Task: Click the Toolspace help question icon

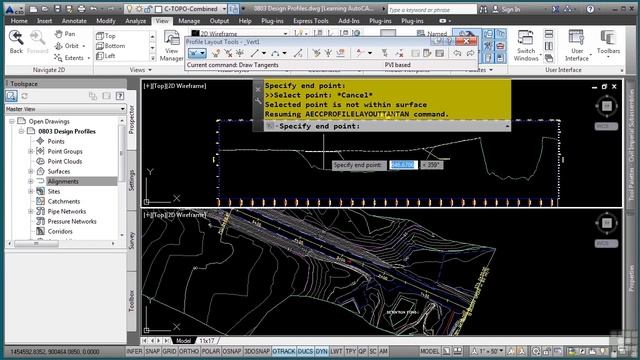Action: (120, 96)
